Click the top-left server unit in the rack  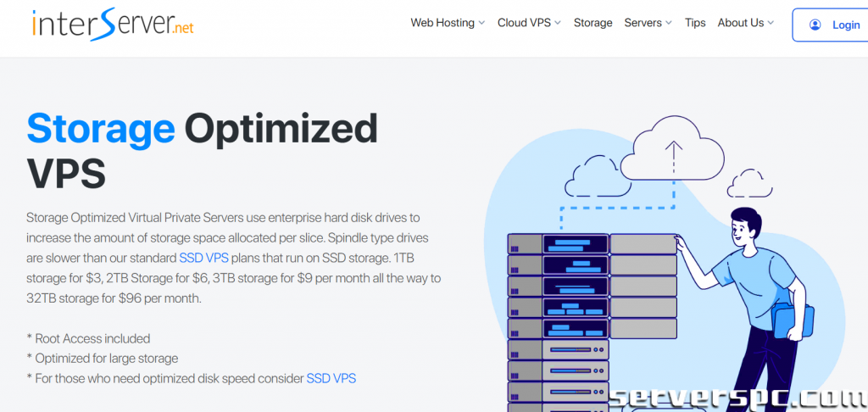[x=557, y=244]
